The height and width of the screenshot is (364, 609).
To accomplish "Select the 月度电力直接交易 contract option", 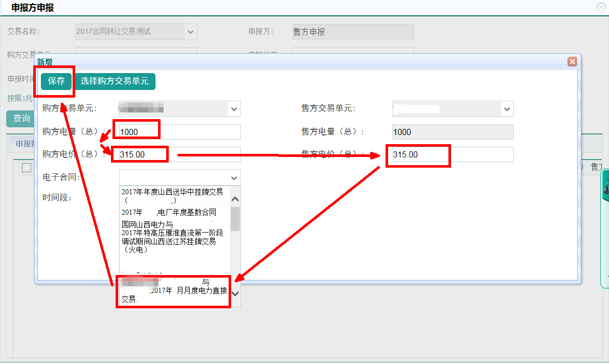I will 174,291.
